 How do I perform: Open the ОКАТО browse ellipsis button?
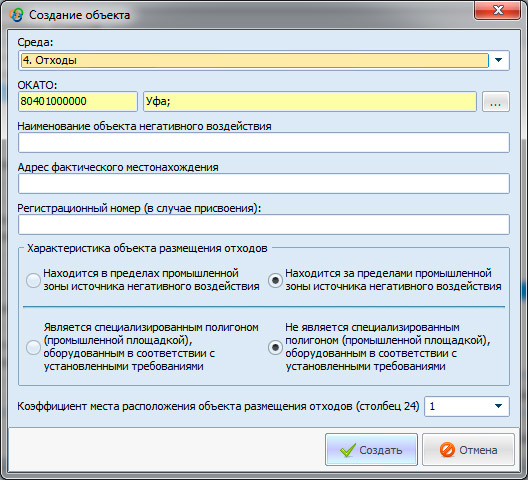496,101
